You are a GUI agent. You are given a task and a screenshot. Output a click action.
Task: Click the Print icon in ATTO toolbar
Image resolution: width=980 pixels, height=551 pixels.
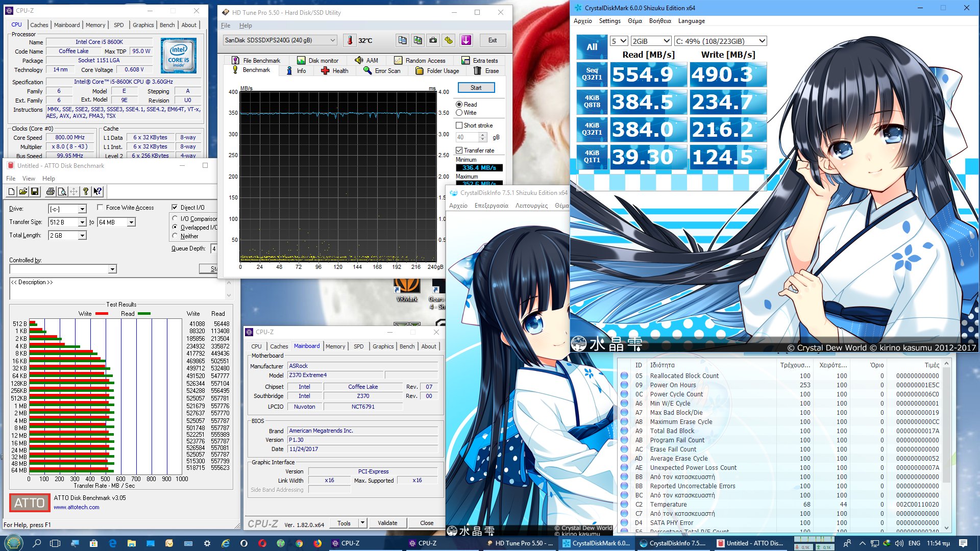[x=50, y=191]
